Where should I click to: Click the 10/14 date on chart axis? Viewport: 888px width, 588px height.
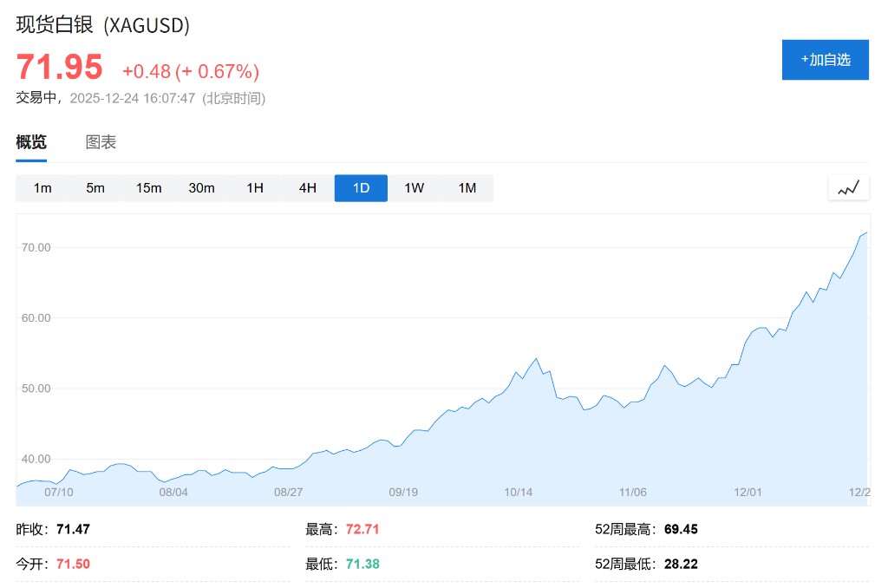(519, 492)
